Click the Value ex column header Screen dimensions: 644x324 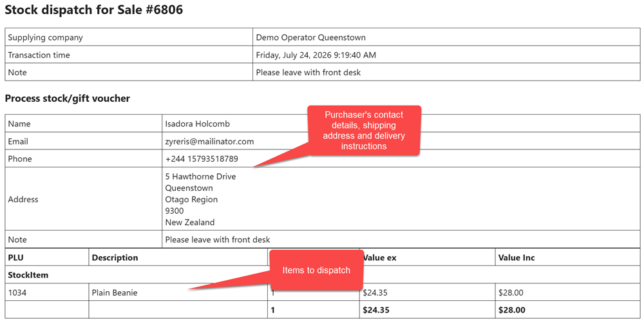[x=379, y=258]
